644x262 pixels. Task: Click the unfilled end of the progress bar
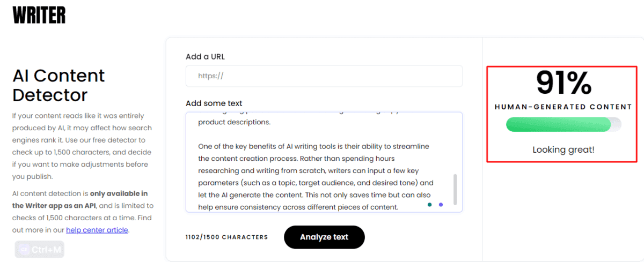pyautogui.click(x=616, y=125)
